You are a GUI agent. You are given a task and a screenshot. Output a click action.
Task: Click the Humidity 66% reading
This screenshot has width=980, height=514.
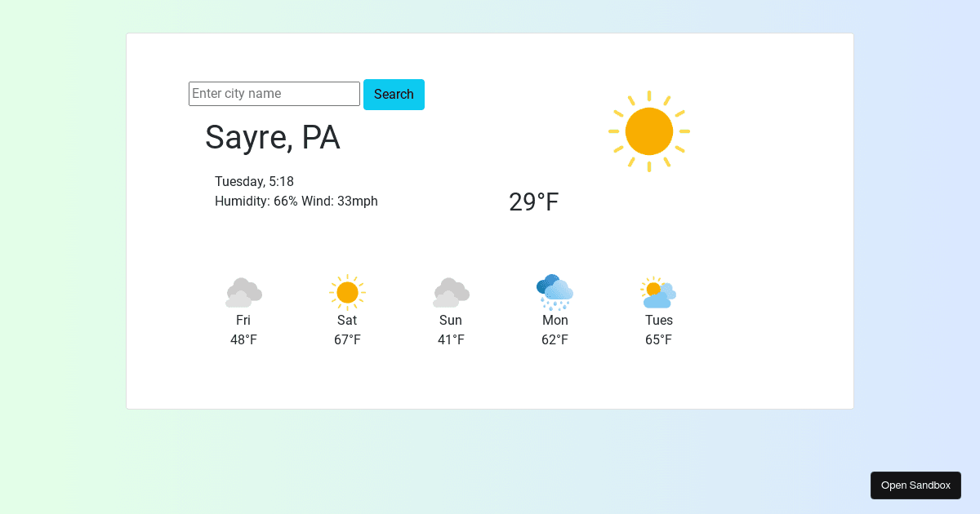[256, 201]
